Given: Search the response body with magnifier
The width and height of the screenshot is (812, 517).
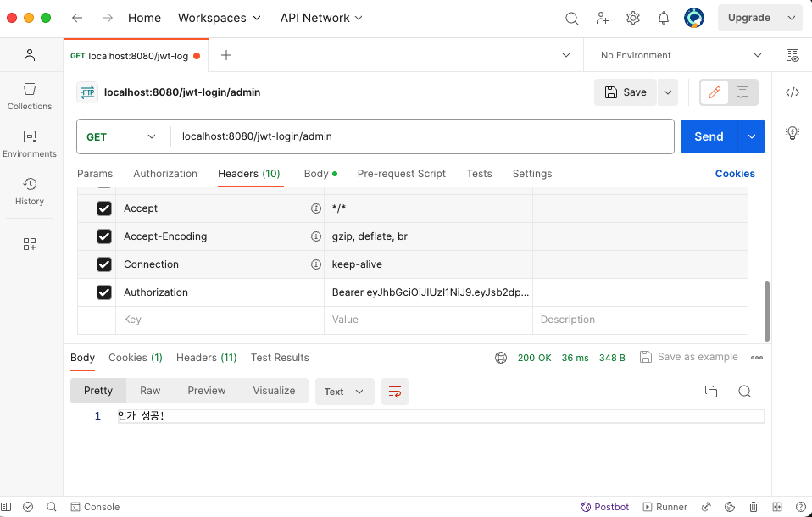Looking at the screenshot, I should tap(745, 392).
